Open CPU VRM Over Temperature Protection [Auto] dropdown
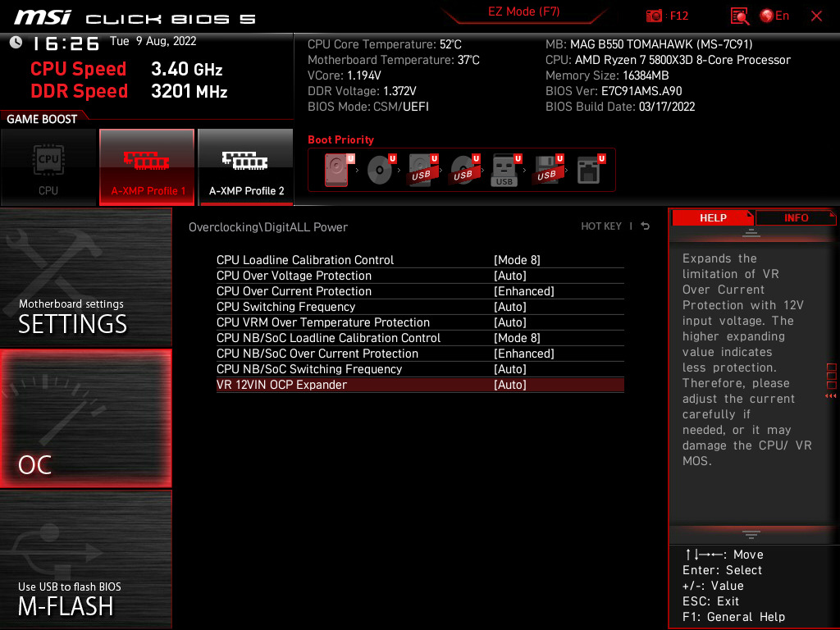This screenshot has height=630, width=840. (x=510, y=322)
